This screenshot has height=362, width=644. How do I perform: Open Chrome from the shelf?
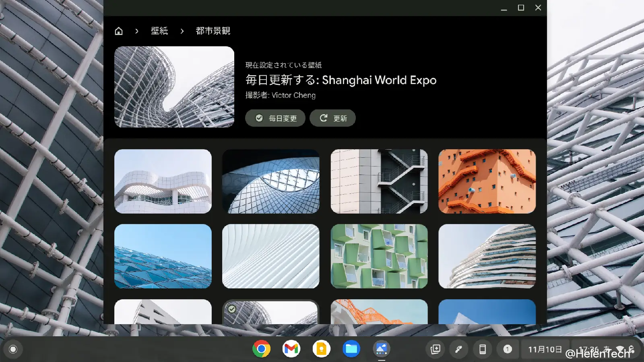tap(262, 349)
